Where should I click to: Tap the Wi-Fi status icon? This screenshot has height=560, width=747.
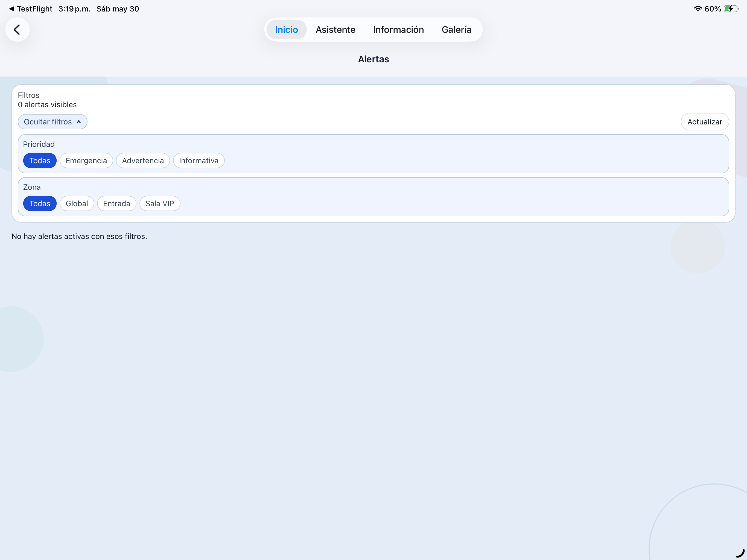(698, 9)
